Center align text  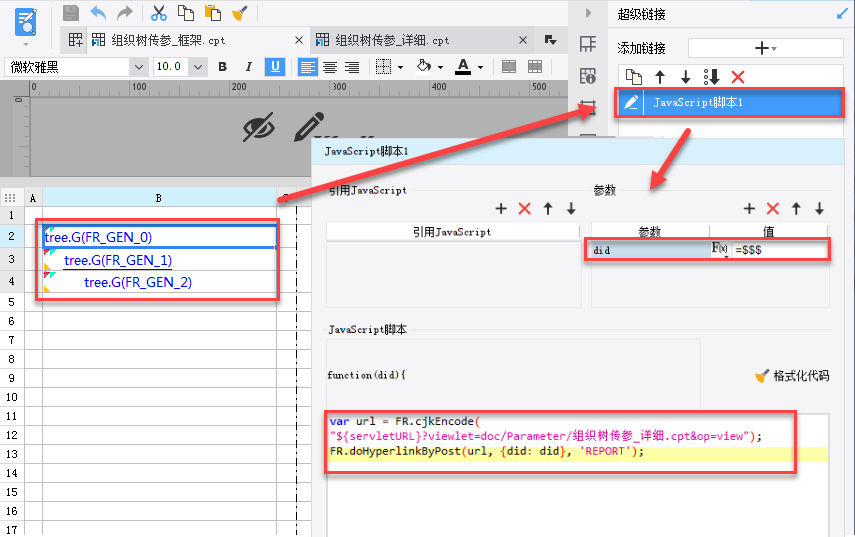[330, 67]
